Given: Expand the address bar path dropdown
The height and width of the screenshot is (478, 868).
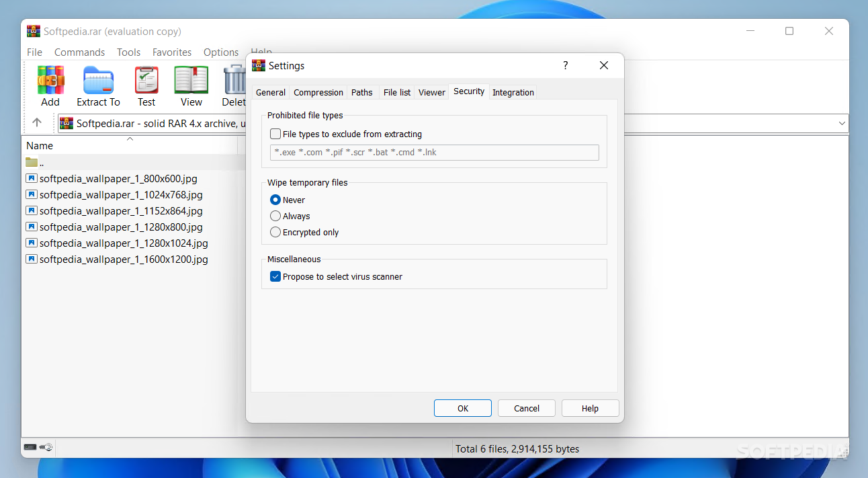Looking at the screenshot, I should (842, 123).
